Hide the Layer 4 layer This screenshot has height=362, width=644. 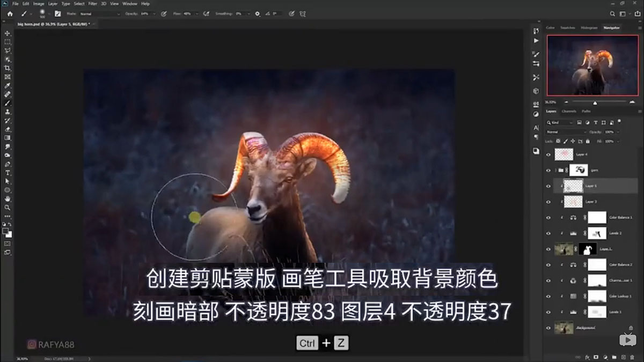tap(547, 154)
